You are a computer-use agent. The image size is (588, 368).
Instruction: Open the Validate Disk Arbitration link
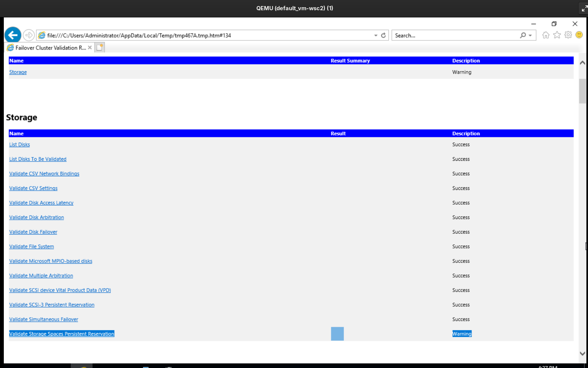(37, 217)
